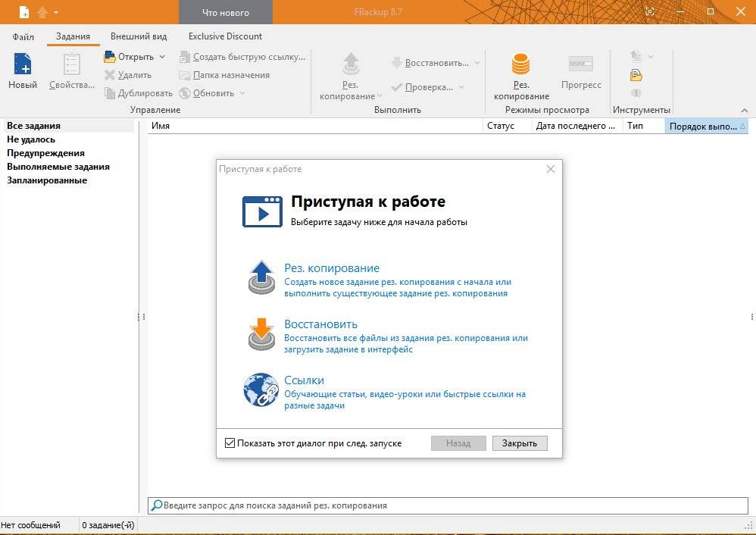
Task: Expand the Открыть dropdown arrow
Action: 161,57
